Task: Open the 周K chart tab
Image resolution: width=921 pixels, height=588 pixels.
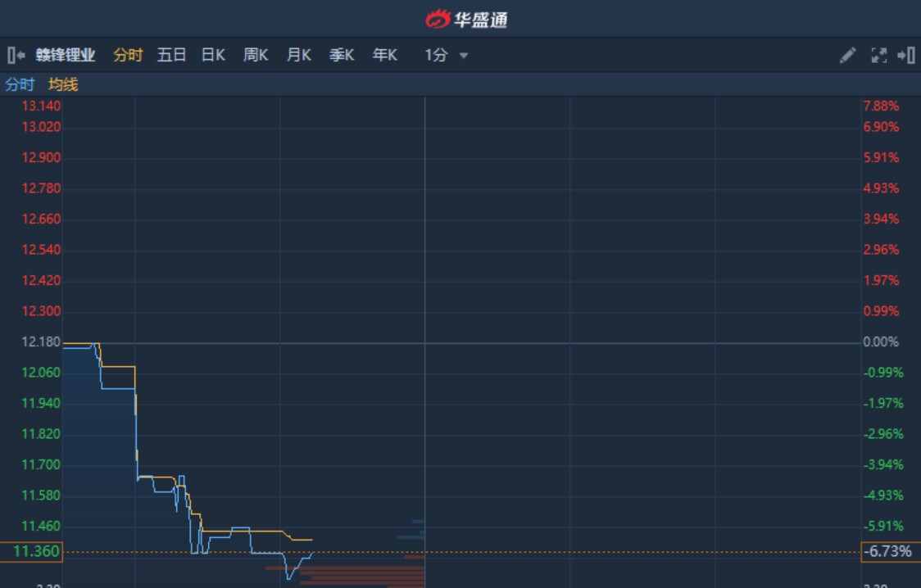Action: [x=256, y=55]
